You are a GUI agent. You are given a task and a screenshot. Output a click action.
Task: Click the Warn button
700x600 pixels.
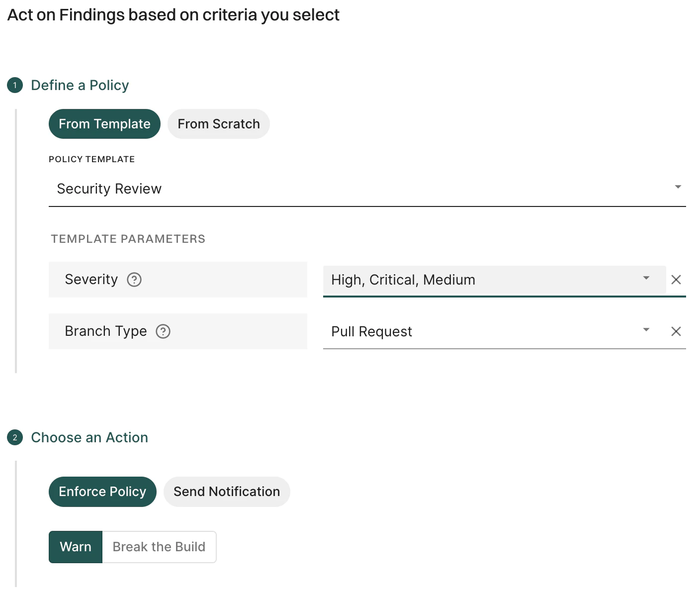point(75,547)
